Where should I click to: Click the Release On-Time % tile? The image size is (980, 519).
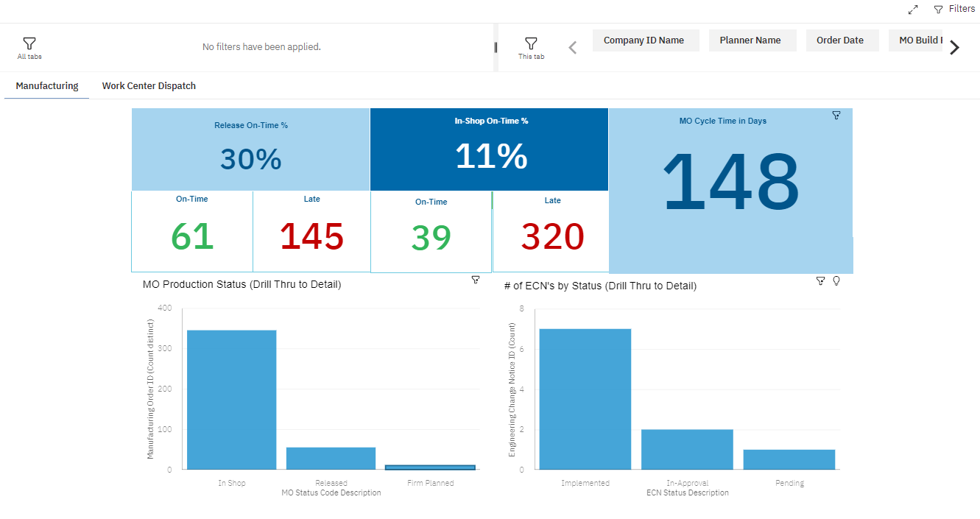coord(250,149)
